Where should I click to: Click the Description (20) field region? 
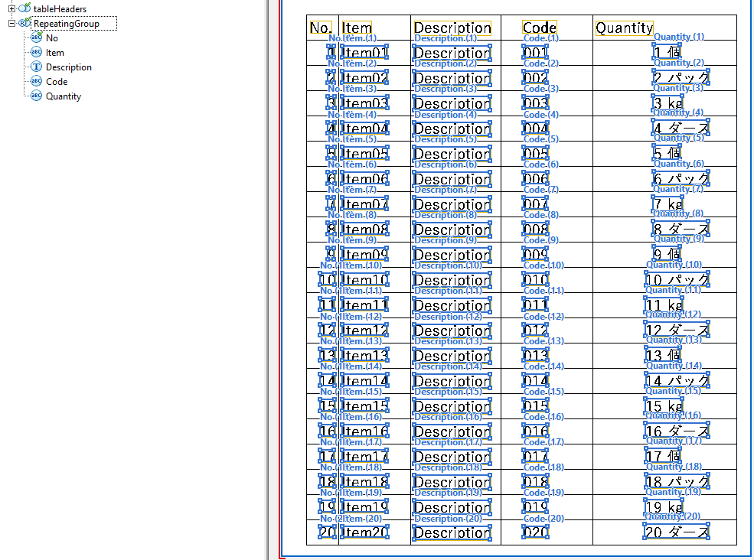point(452,532)
